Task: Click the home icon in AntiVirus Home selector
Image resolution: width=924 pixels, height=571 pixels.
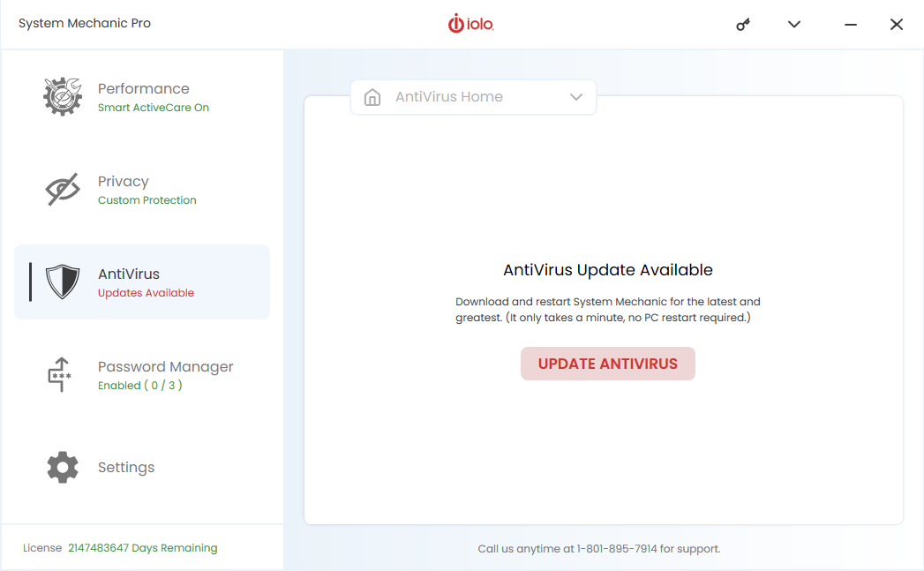Action: pos(372,97)
